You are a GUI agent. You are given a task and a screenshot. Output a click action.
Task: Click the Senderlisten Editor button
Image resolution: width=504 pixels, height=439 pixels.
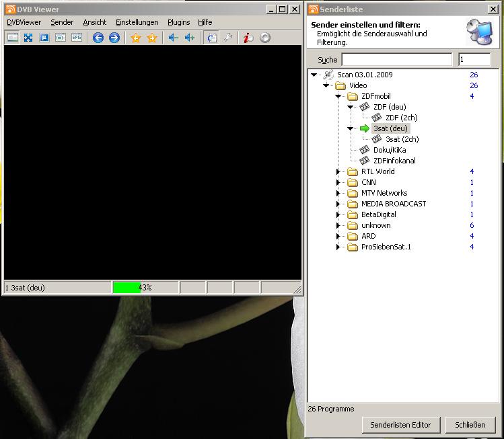click(x=401, y=425)
